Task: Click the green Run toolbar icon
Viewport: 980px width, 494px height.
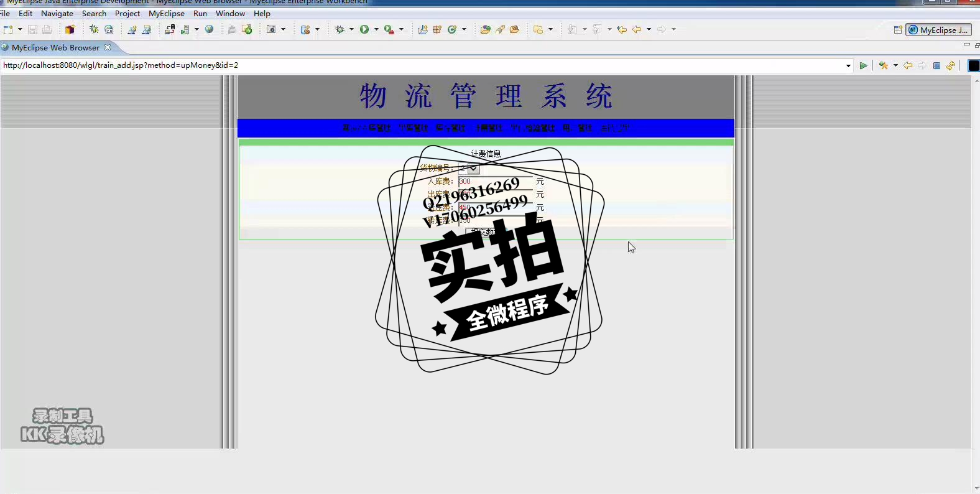Action: (x=364, y=29)
